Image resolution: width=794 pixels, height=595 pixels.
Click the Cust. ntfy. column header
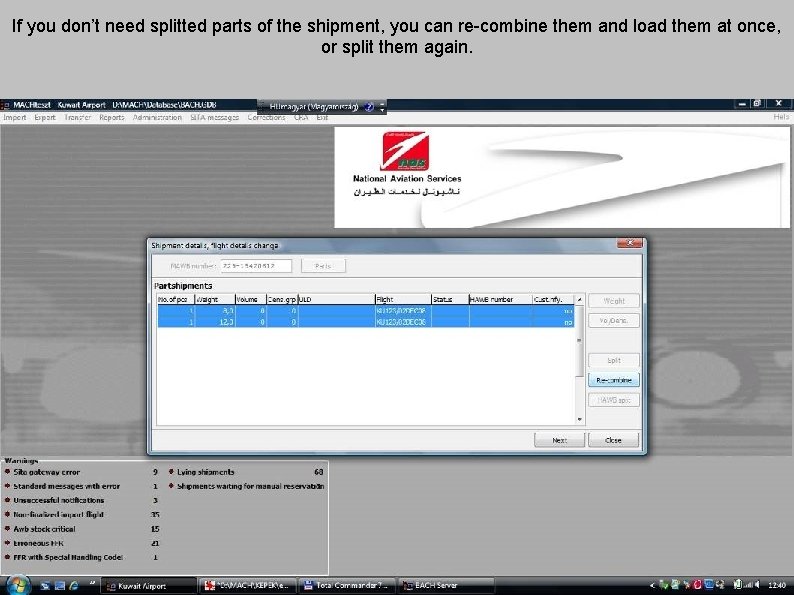[x=553, y=299]
